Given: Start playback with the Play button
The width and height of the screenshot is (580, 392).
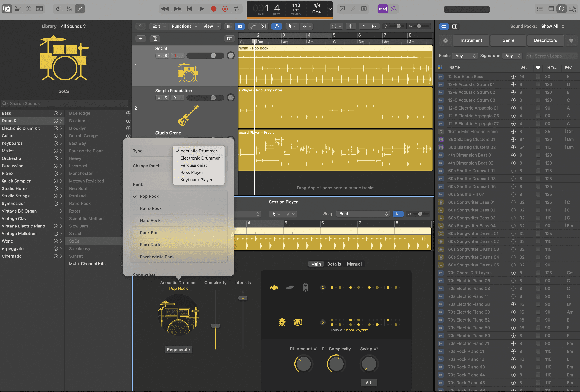Looking at the screenshot, I should coord(201,9).
